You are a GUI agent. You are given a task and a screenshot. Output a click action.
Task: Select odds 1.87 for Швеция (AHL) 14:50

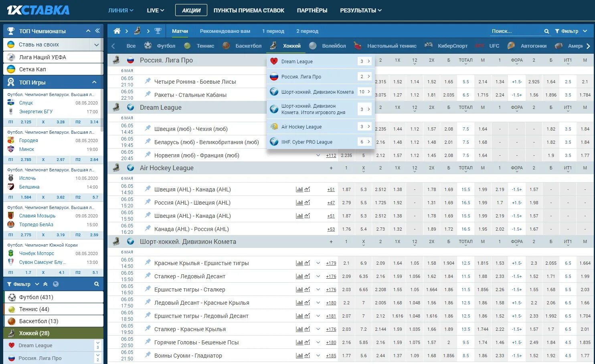click(346, 189)
